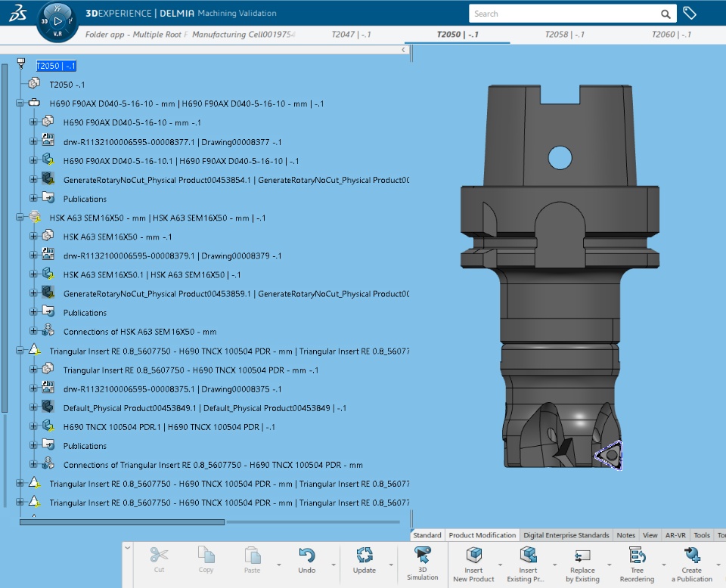This screenshot has width=726, height=588.
Task: Collapse the action bar chevron
Action: click(127, 548)
